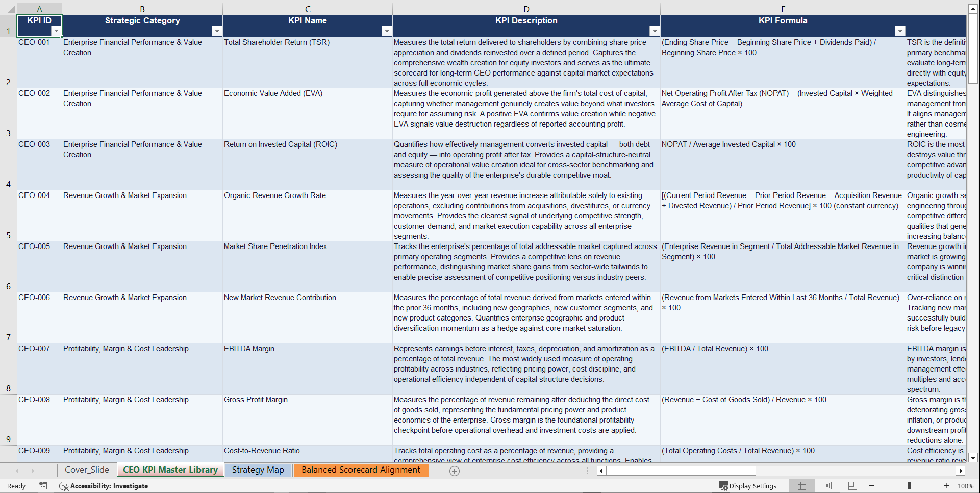Click the EBITDA Margin cell
Image resolution: width=980 pixels, height=493 pixels.
(308, 368)
